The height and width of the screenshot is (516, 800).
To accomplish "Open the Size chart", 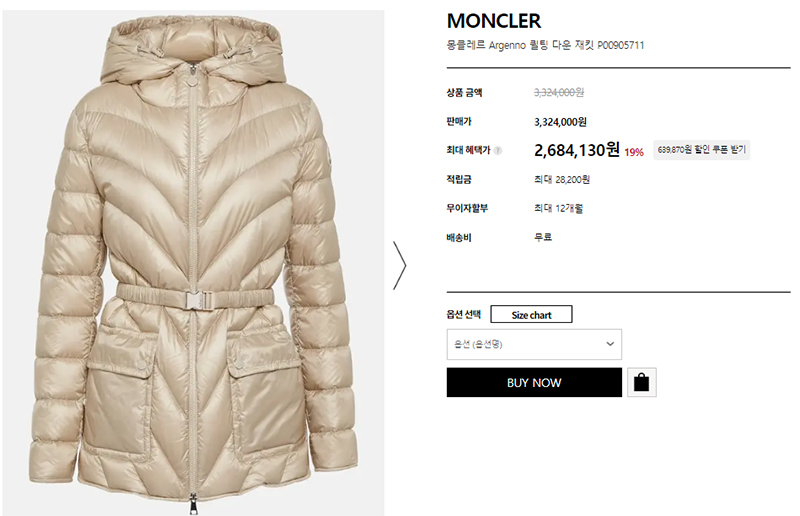I will (531, 314).
